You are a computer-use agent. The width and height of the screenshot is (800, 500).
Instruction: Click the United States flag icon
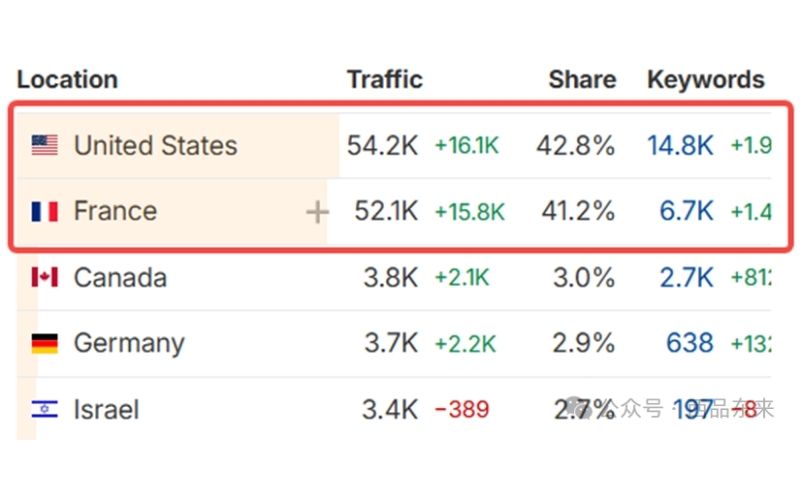point(44,145)
